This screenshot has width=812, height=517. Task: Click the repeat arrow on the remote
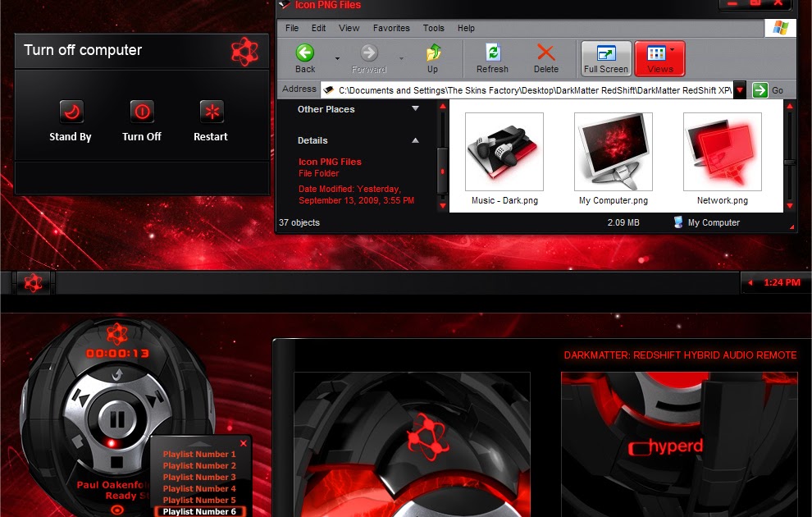click(x=117, y=374)
